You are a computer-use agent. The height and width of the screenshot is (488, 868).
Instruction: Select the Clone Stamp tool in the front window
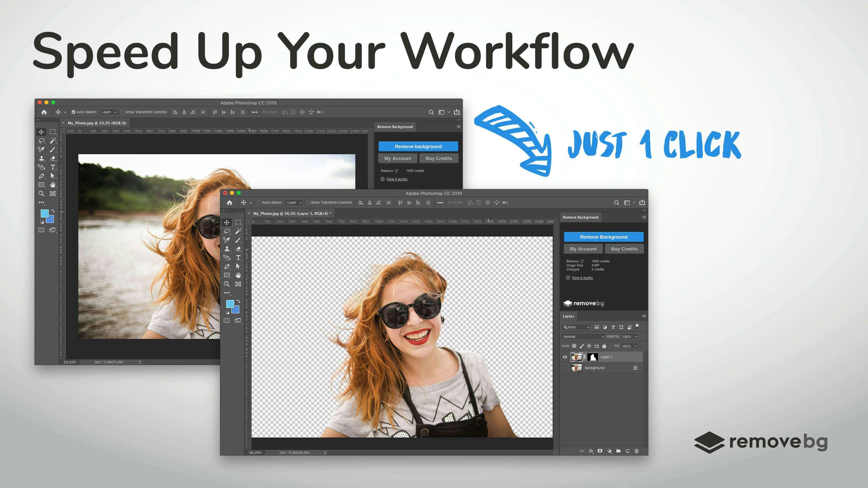[227, 249]
